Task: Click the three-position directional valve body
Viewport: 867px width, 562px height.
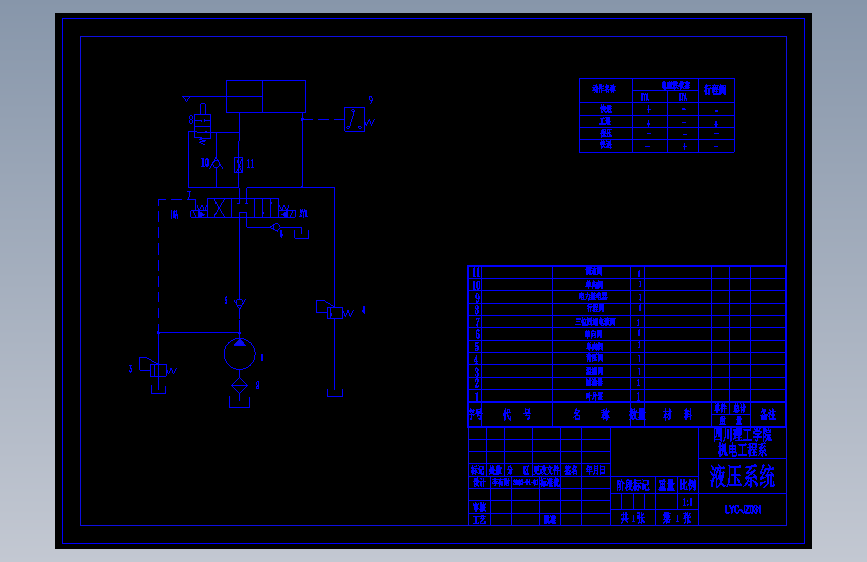Action: 243,207
